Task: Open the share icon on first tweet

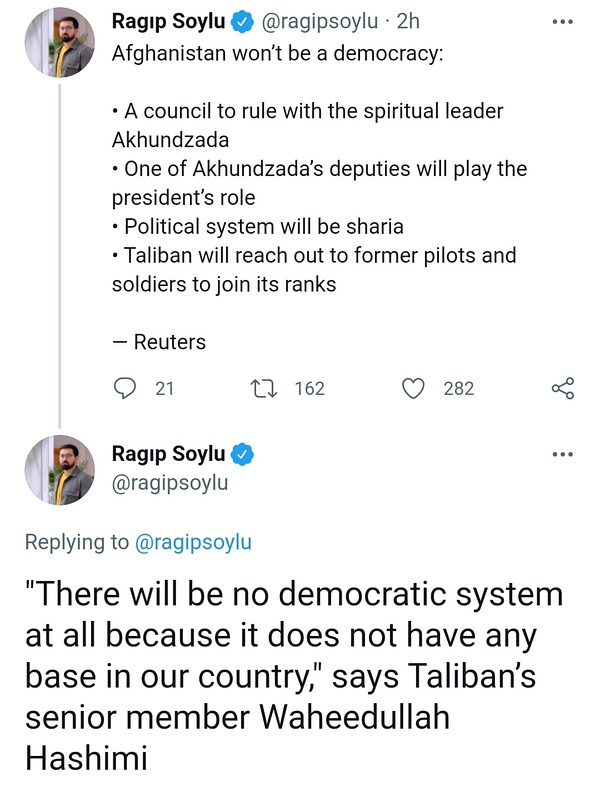Action: [x=563, y=389]
